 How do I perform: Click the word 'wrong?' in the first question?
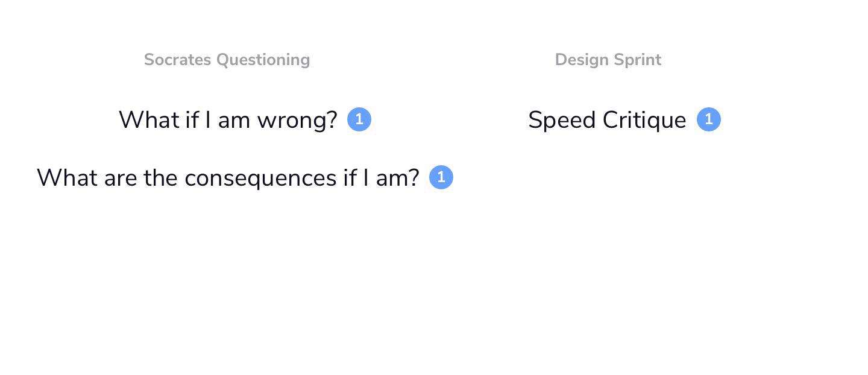tap(297, 121)
